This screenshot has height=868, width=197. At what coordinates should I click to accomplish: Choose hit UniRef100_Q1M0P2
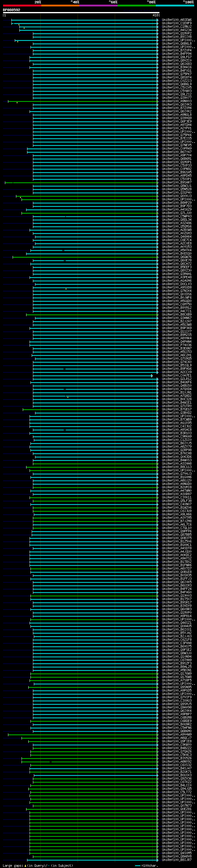point(177,33)
